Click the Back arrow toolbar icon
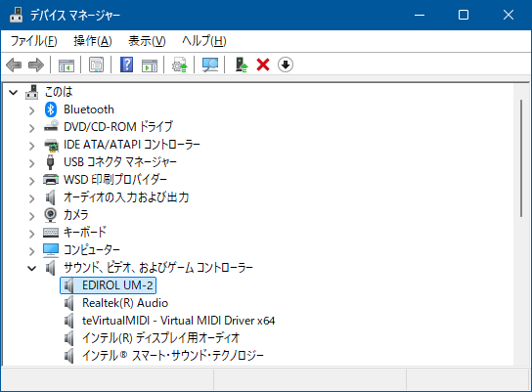The height and width of the screenshot is (392, 532). tap(14, 65)
